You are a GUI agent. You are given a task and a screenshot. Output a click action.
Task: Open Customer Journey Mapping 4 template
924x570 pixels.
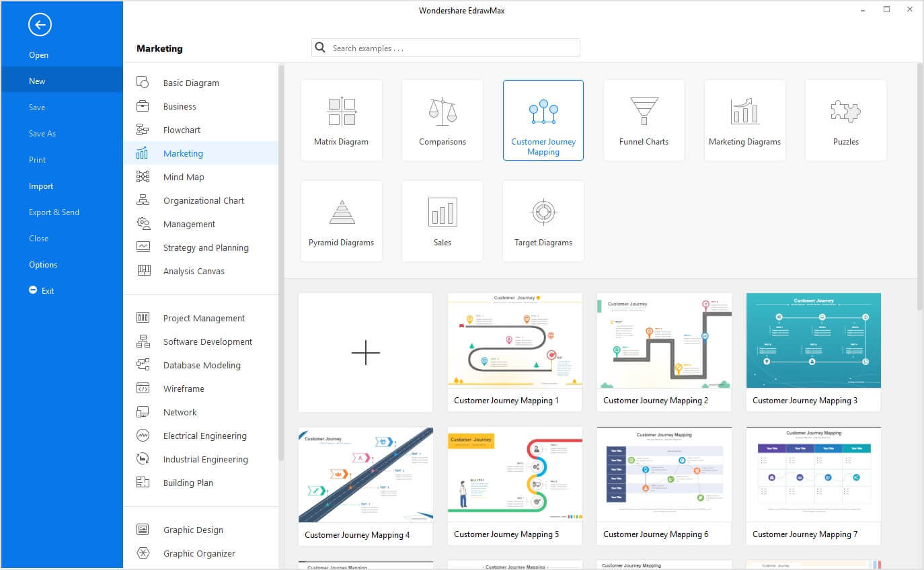coord(366,486)
